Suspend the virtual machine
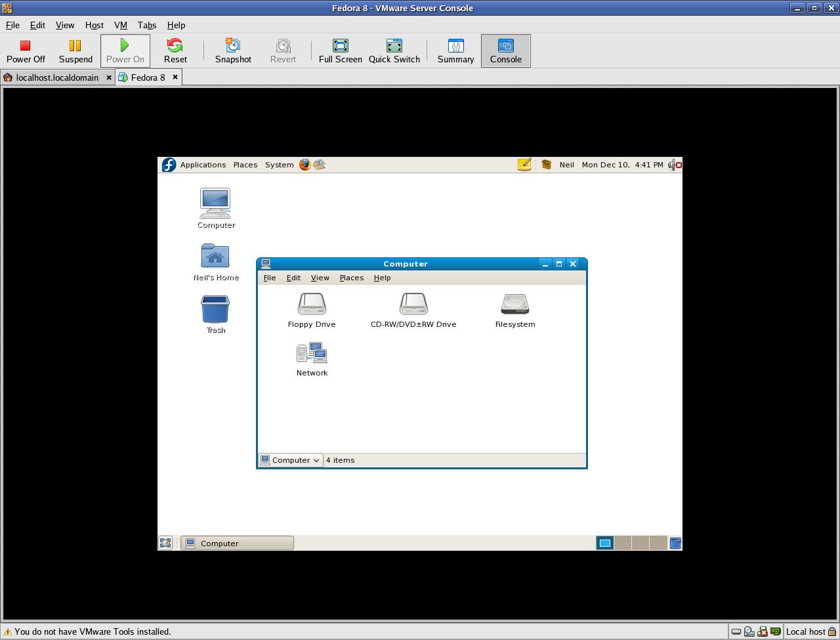The width and height of the screenshot is (840, 640). click(75, 51)
